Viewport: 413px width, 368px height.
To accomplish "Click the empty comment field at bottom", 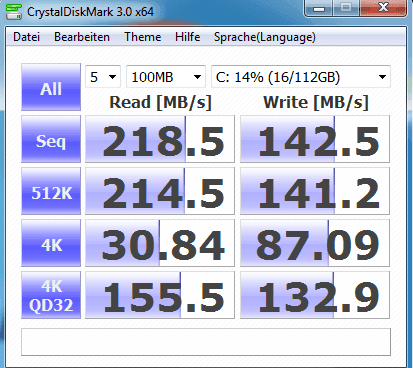I will (206, 342).
